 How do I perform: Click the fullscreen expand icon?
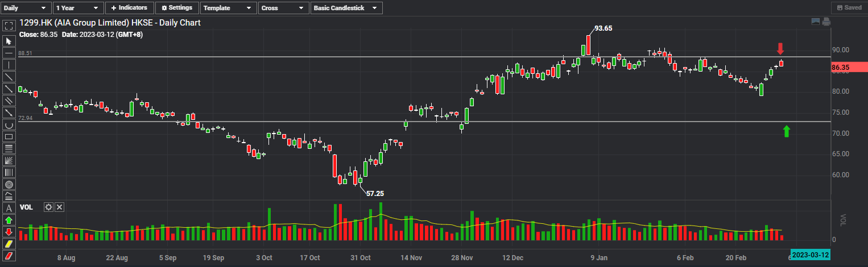click(x=9, y=26)
